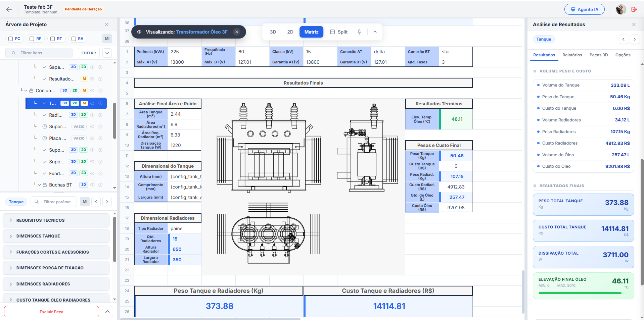
Task: Check the RT checkbox
Action: coord(52,39)
